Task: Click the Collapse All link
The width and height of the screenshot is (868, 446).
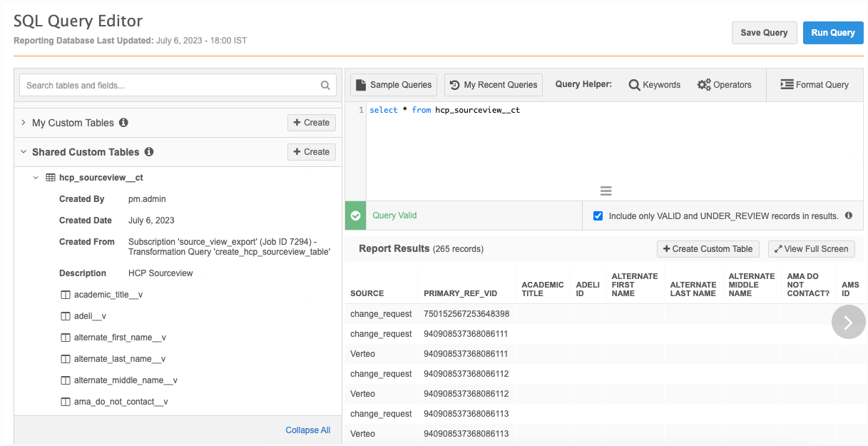Action: pos(307,430)
